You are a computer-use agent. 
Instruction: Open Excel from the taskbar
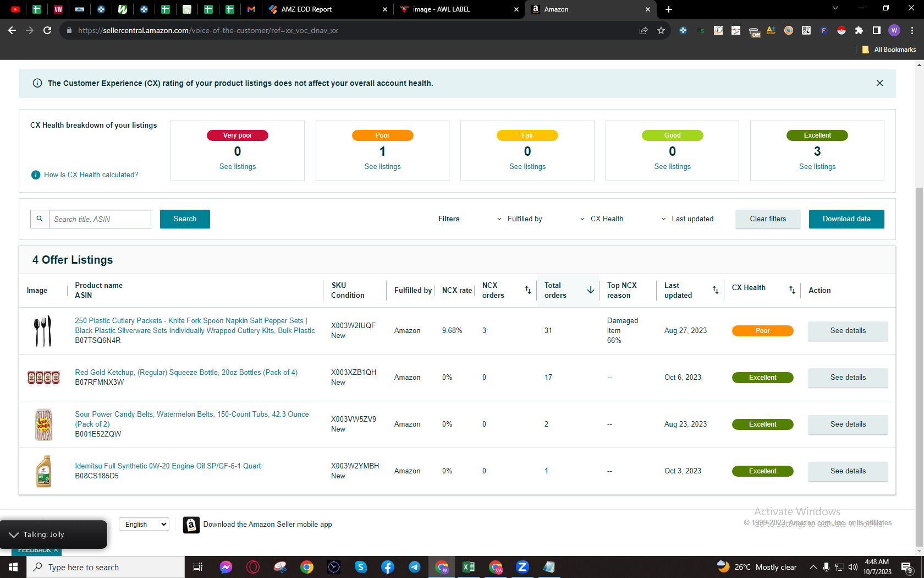pyautogui.click(x=469, y=567)
